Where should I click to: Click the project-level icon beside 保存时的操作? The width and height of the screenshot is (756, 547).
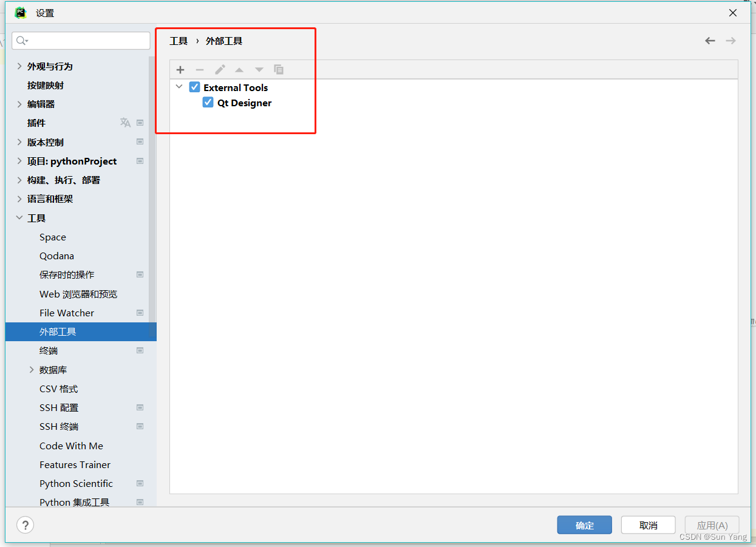tap(140, 274)
